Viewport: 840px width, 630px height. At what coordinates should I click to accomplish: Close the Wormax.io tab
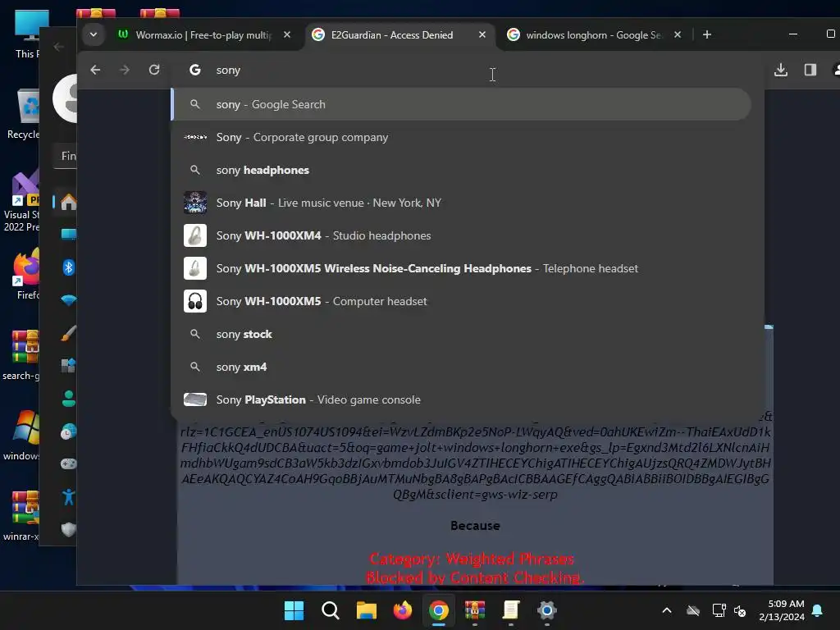coord(287,34)
